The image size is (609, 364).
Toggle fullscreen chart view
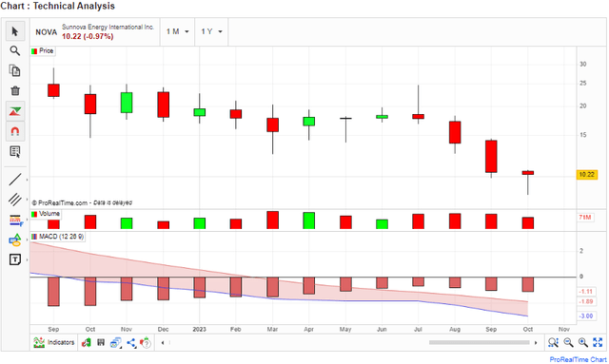click(x=598, y=342)
